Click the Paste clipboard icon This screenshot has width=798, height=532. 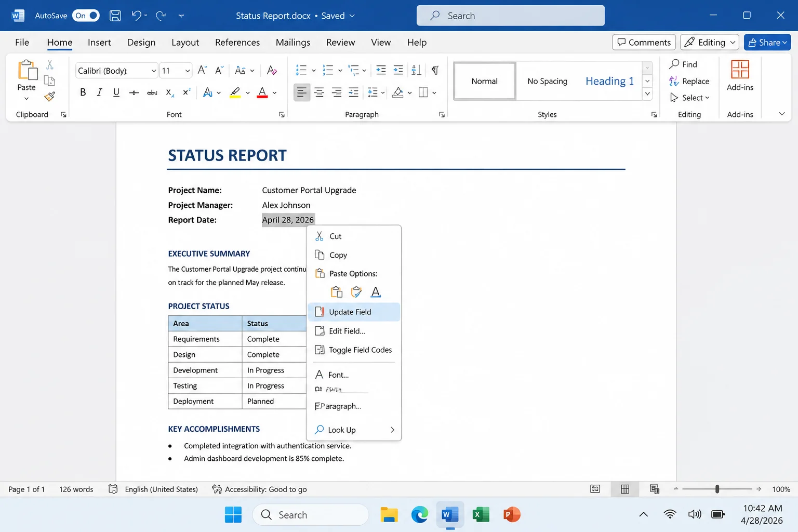tap(27, 71)
